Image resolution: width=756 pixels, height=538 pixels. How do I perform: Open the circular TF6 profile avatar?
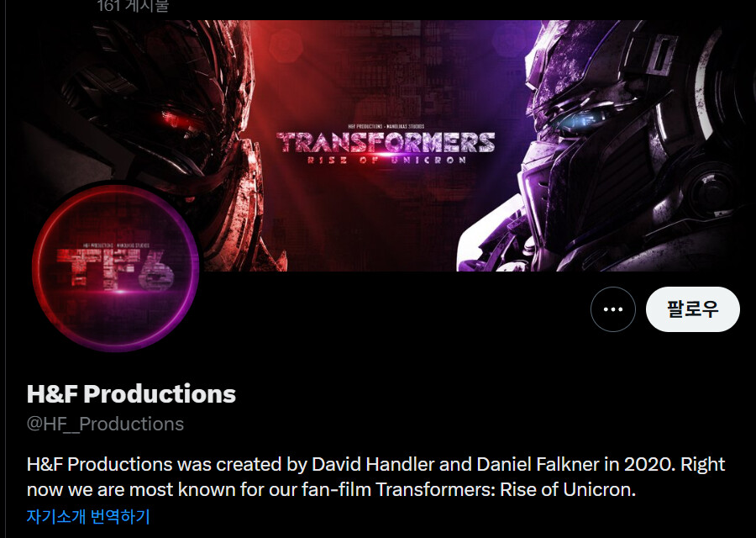(116, 268)
